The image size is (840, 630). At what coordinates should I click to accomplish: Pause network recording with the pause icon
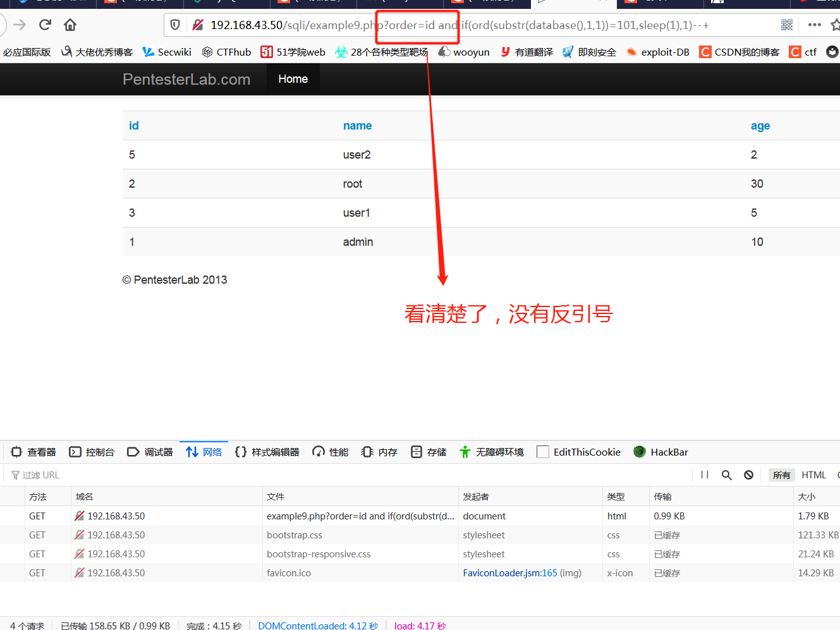coord(705,475)
